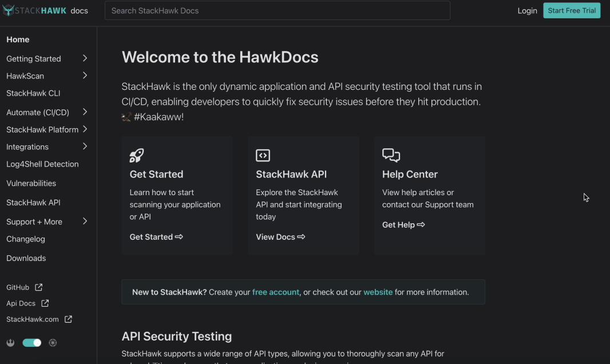Click the rocket icon on Get Started card
The width and height of the screenshot is (610, 364).
point(137,155)
